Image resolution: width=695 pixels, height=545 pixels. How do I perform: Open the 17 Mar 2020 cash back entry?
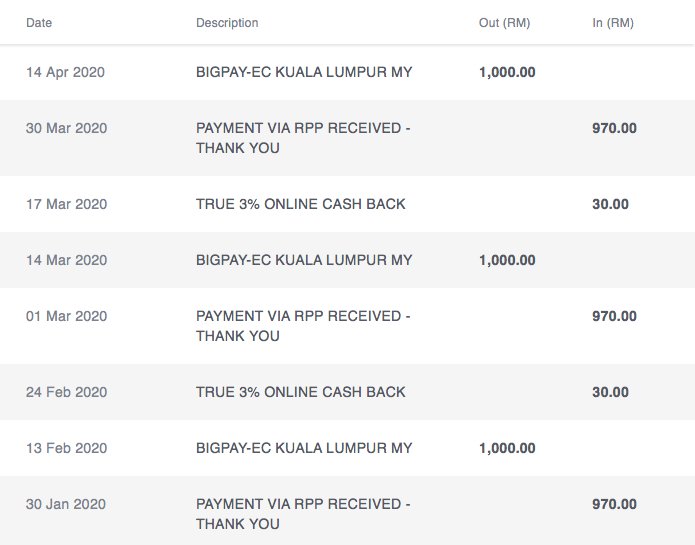[348, 204]
